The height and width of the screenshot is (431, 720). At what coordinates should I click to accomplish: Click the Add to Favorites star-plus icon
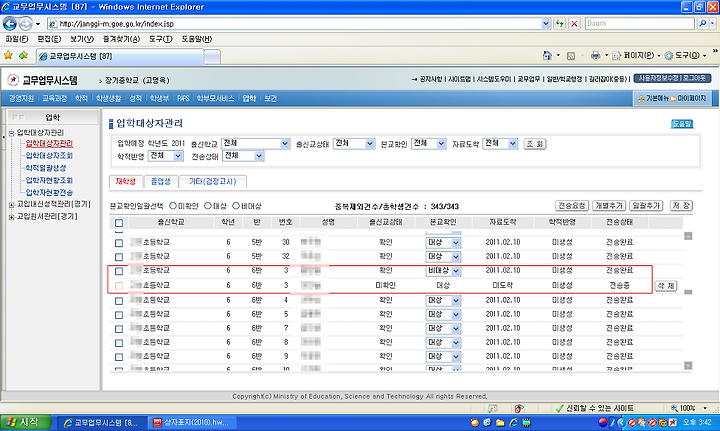pos(23,56)
